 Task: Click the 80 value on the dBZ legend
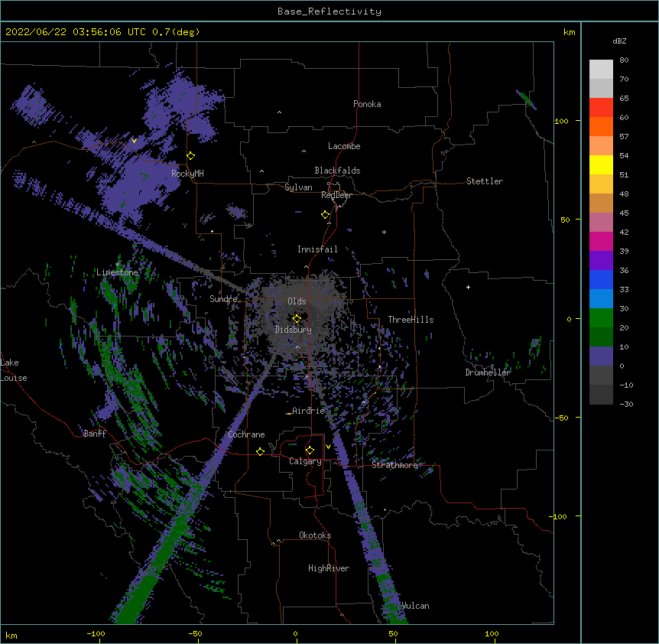coord(624,60)
